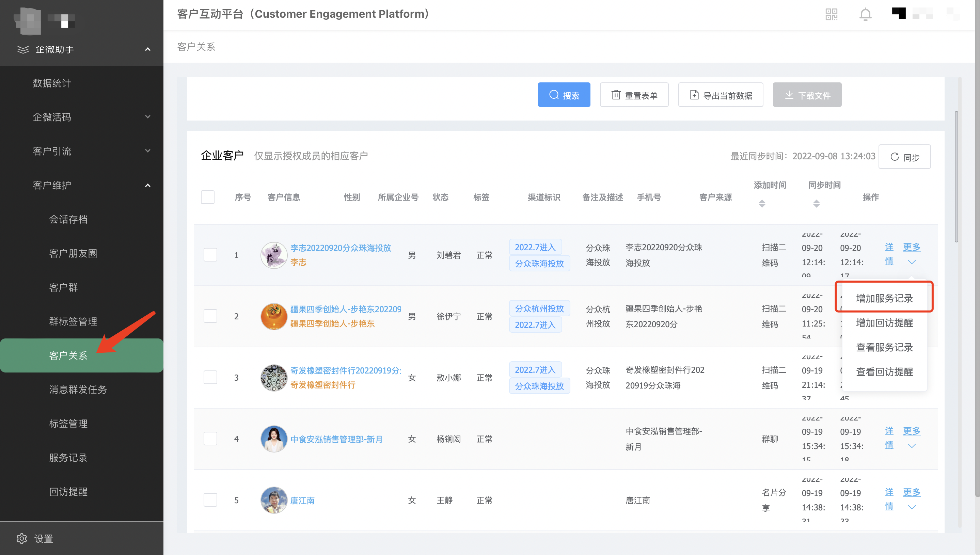The height and width of the screenshot is (555, 980).
Task: Click the 导出当前数据 button
Action: (x=721, y=95)
